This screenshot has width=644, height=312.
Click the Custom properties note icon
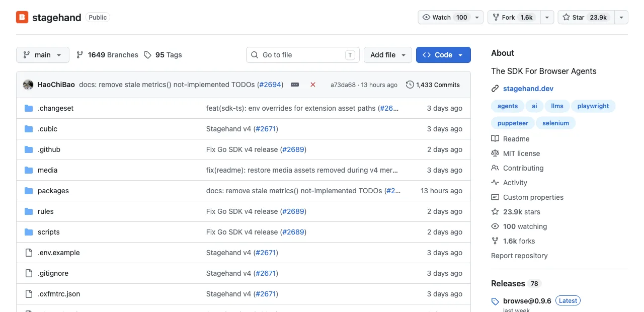(x=495, y=197)
